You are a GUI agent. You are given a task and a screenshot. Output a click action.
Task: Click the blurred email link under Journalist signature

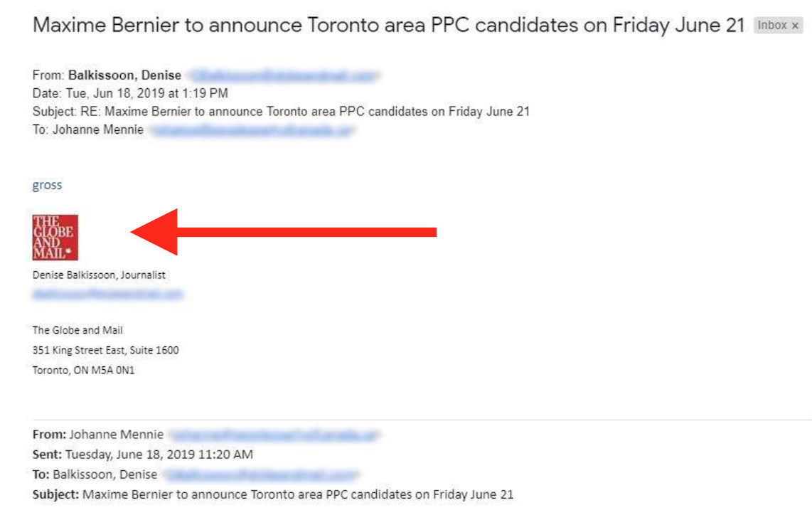point(107,294)
